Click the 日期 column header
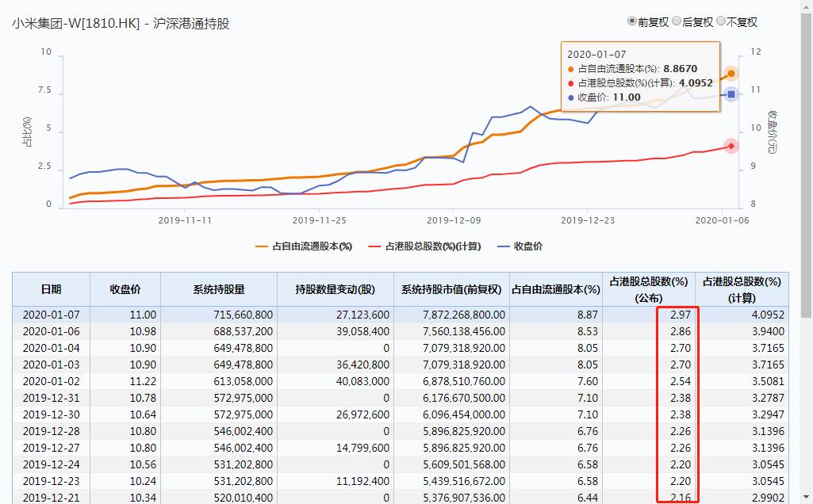The width and height of the screenshot is (813, 504). [52, 289]
